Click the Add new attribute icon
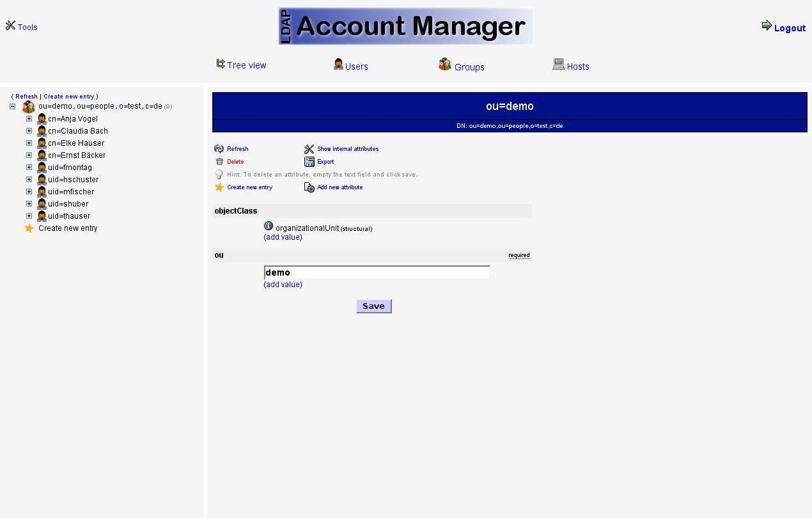Image resolution: width=812 pixels, height=518 pixels. 309,187
